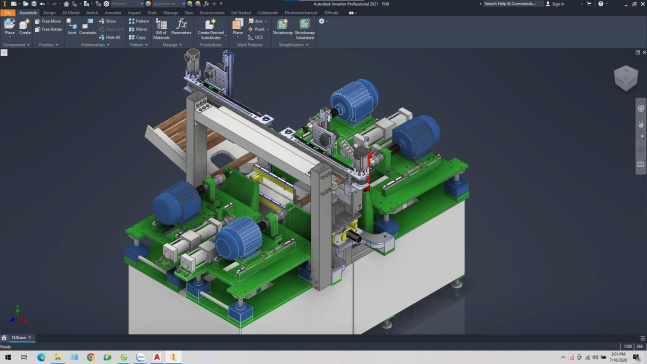Open the Help dropdown arrow

click(x=607, y=4)
